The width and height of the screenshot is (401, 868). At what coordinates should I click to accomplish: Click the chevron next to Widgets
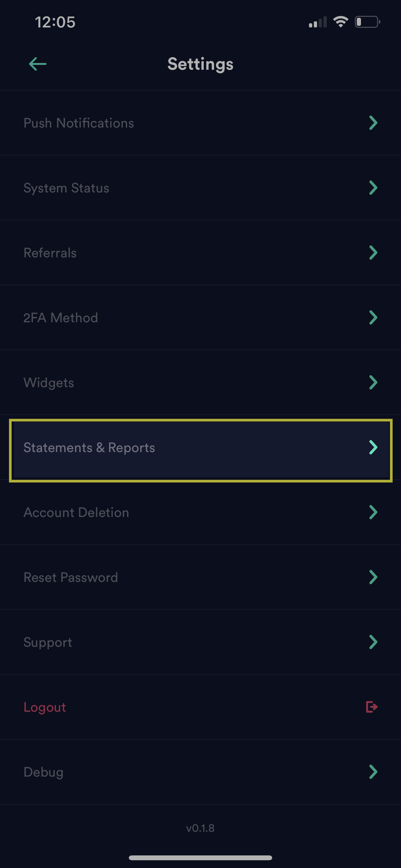[x=373, y=382]
